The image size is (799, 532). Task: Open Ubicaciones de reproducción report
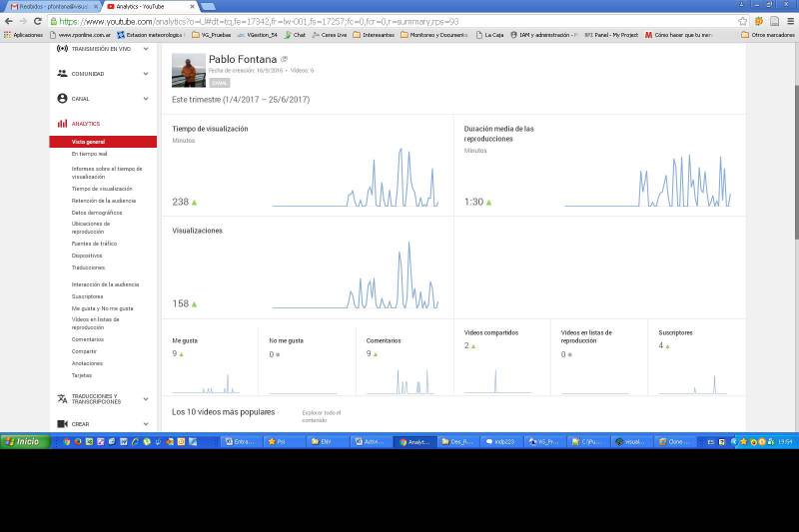pos(91,228)
